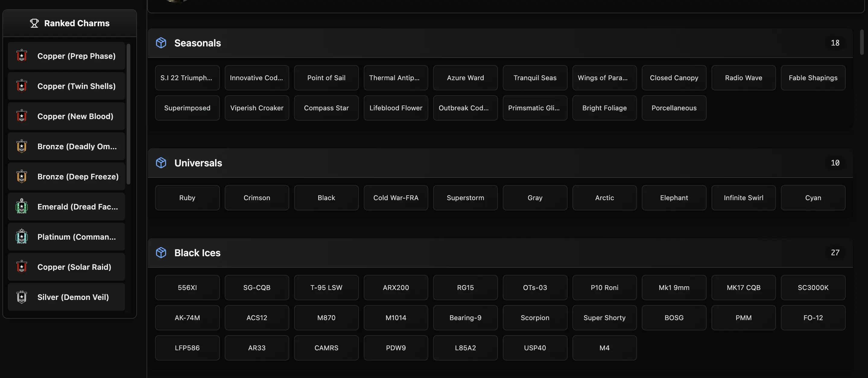Click the cube icon beside Seasonals
This screenshot has height=378, width=868.
coord(161,43)
